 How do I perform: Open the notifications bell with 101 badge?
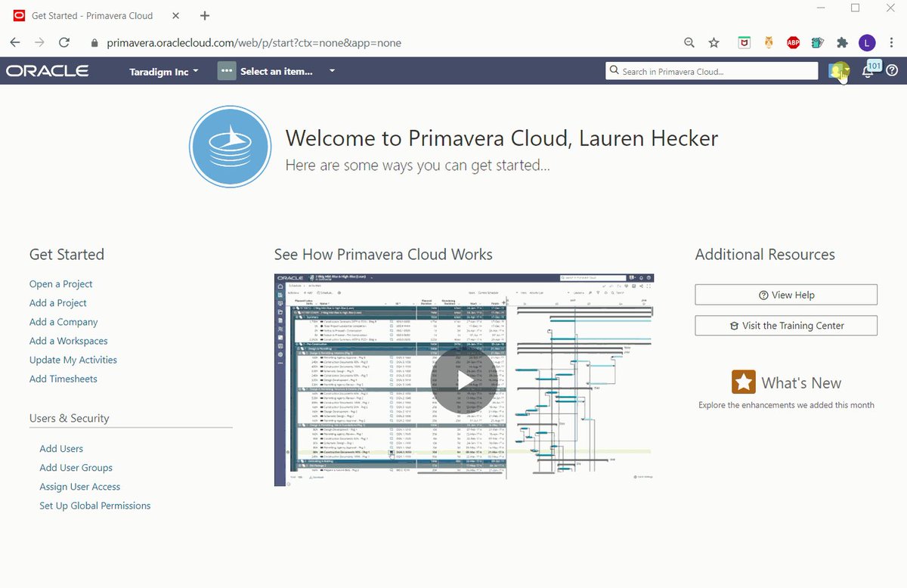tap(868, 71)
